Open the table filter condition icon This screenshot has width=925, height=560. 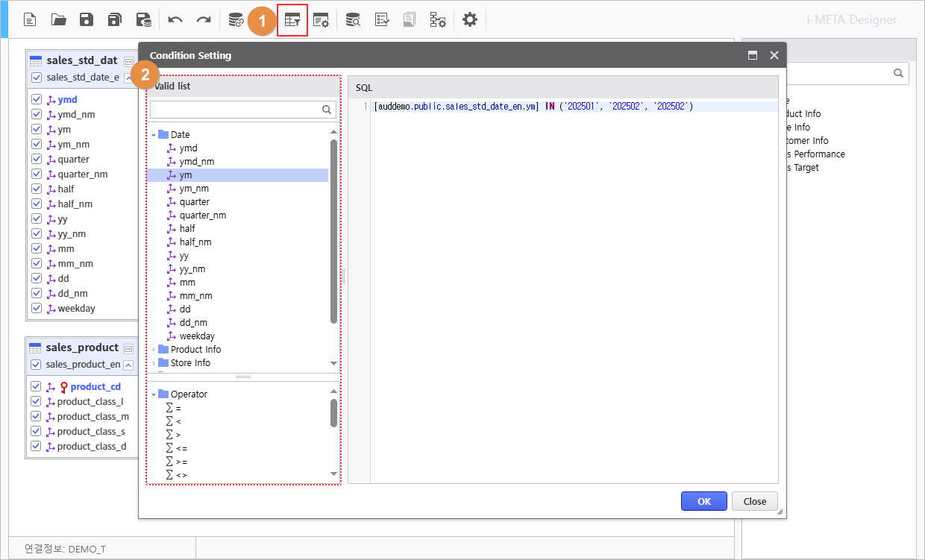292,20
